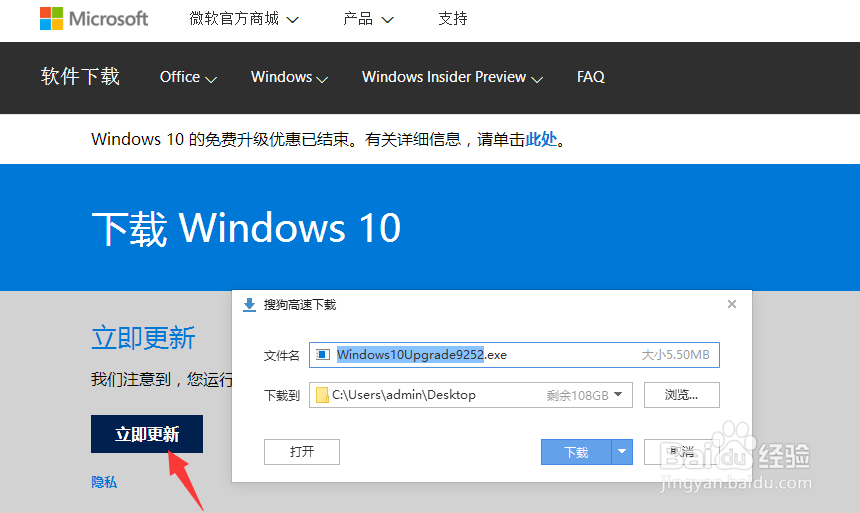
Task: Open the 微软官方商城 dropdown menu
Action: [x=244, y=19]
